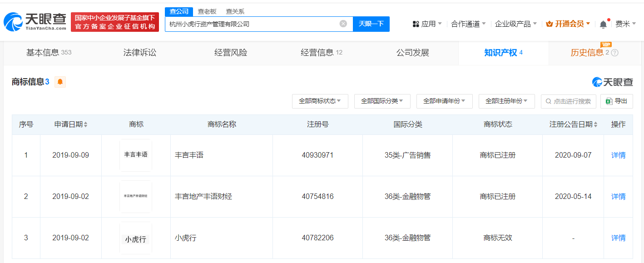This screenshot has width=644, height=263.
Task: Click the notification bell icon in header
Action: click(x=603, y=24)
